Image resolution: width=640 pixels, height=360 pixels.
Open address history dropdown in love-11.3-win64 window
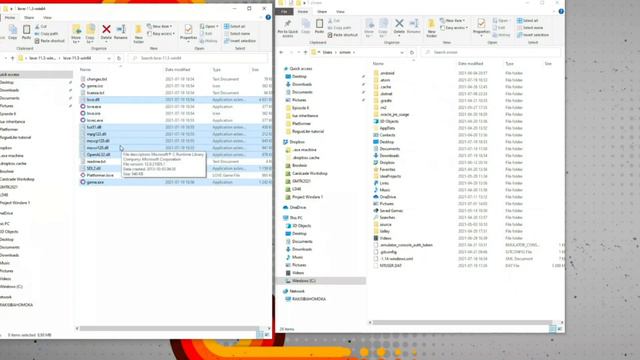click(x=109, y=58)
